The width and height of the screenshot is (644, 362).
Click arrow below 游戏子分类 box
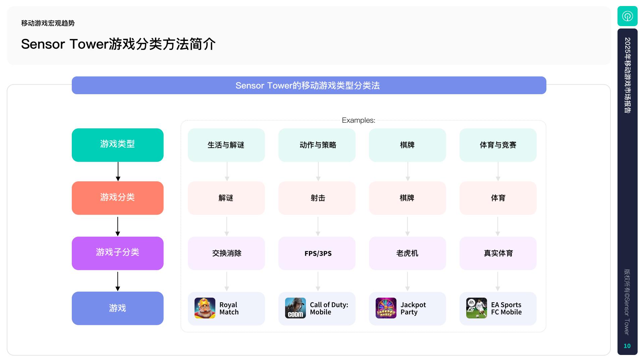click(x=118, y=281)
